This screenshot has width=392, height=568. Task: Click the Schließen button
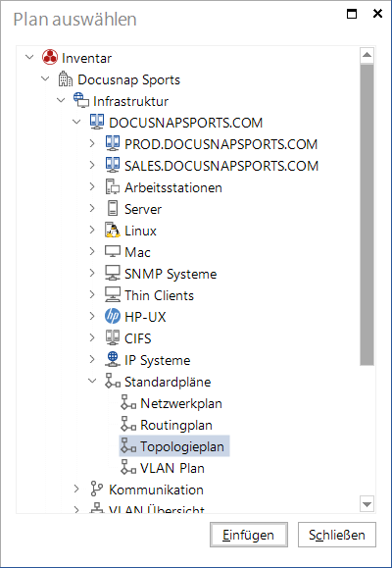tap(337, 535)
